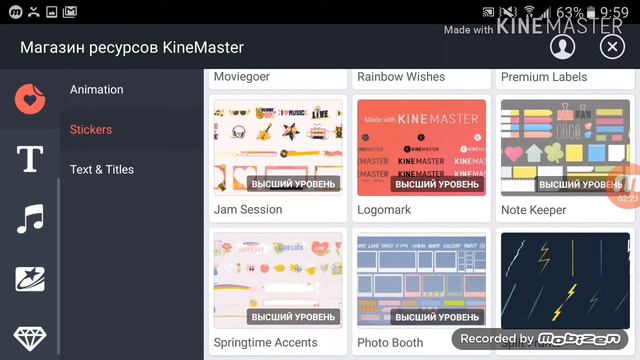
Task: Open the Logomark sticker pack thumbnail
Action: pos(422,148)
